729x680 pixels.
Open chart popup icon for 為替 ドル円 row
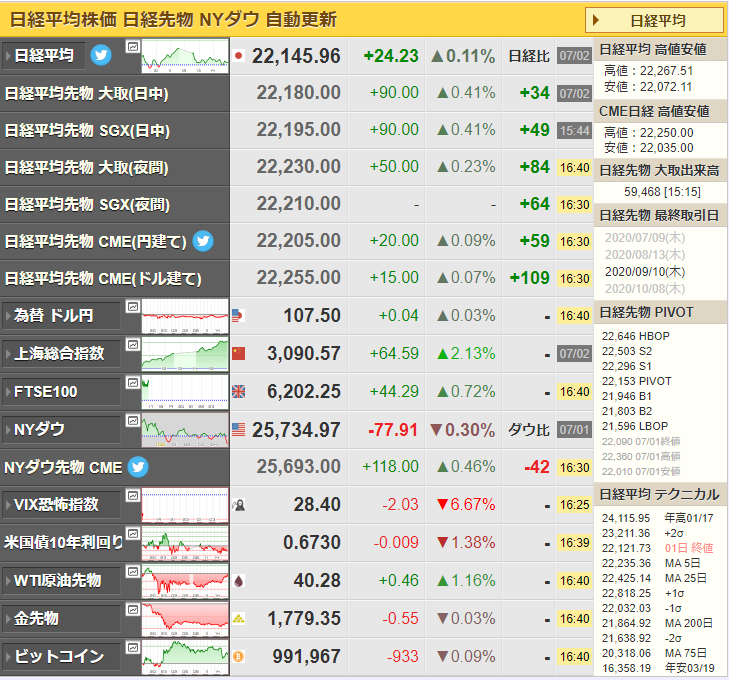pos(133,307)
